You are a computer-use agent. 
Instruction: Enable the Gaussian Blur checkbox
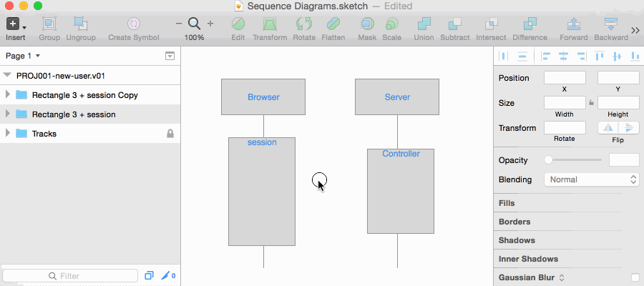coord(635,277)
